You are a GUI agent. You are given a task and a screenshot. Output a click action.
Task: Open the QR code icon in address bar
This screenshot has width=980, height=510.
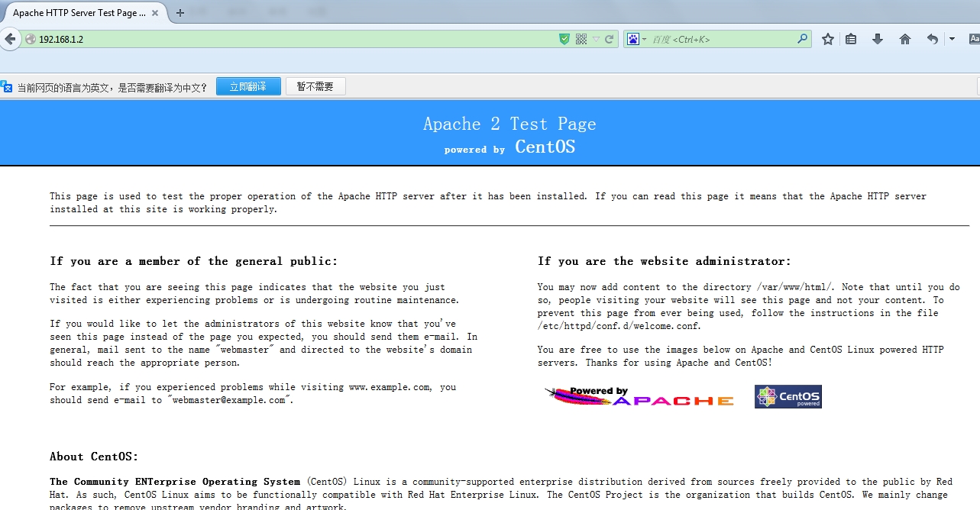581,39
